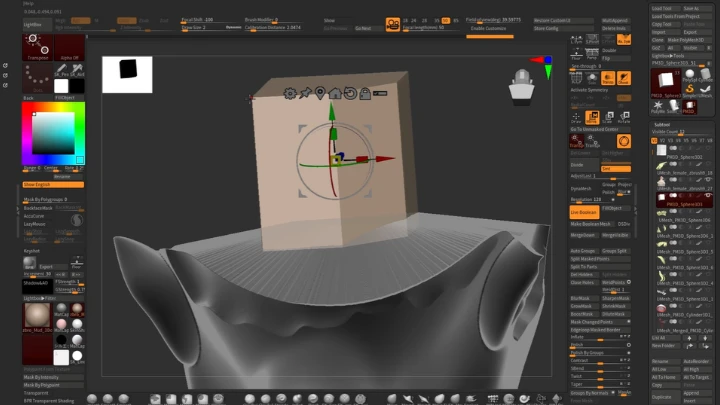
Task: Select subtool visibility set V1
Action: tap(654, 141)
